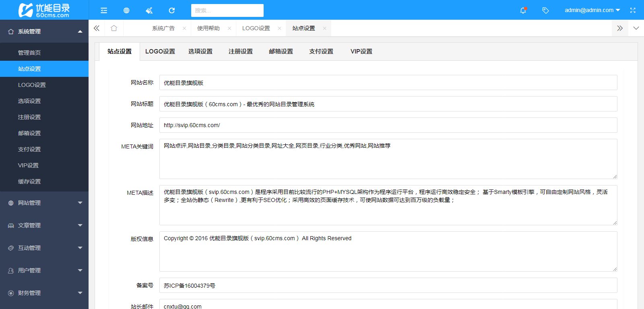
Task: Click the home tab icon
Action: click(x=114, y=28)
